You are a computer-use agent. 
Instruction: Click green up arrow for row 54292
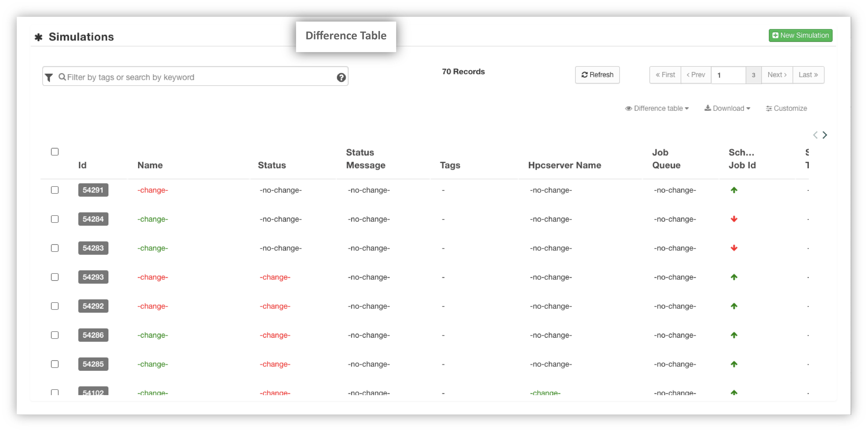point(734,306)
